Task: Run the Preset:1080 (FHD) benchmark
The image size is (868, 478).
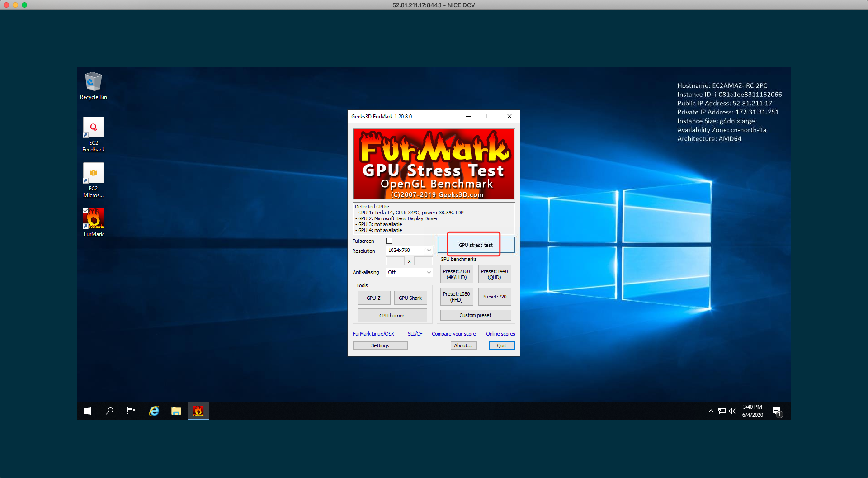Action: point(456,297)
